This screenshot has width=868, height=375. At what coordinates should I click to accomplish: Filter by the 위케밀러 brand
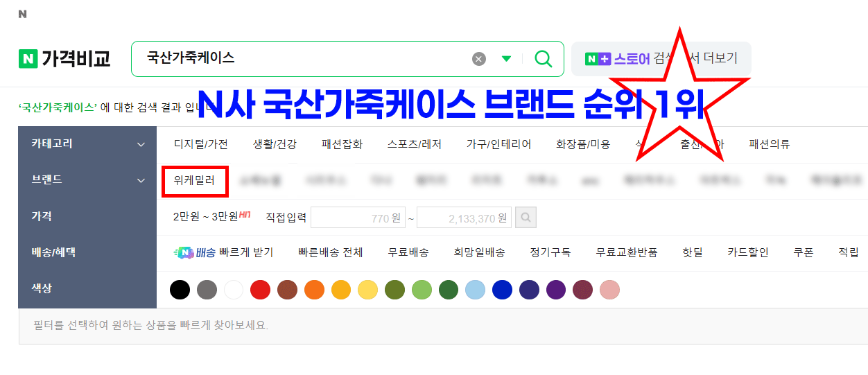pyautogui.click(x=194, y=182)
